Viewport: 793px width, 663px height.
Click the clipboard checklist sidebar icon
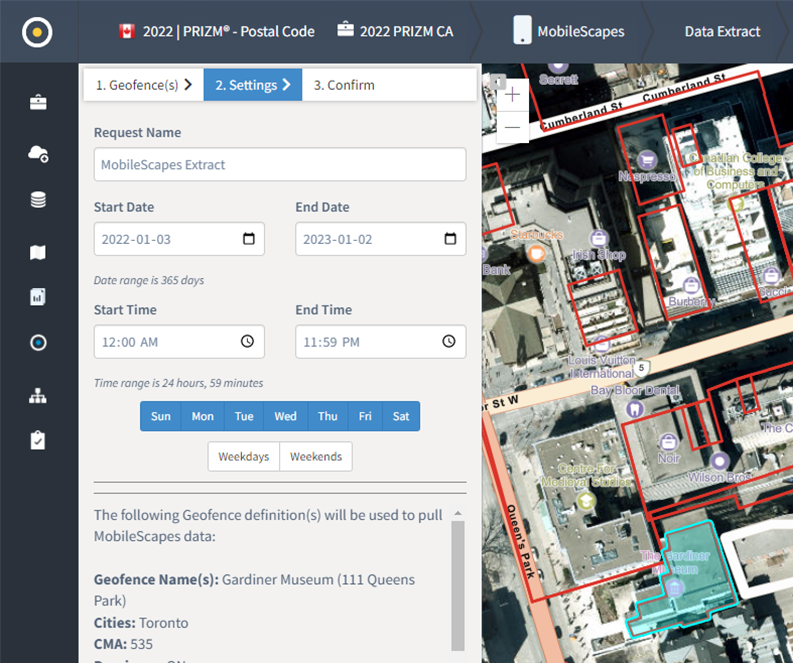point(38,440)
